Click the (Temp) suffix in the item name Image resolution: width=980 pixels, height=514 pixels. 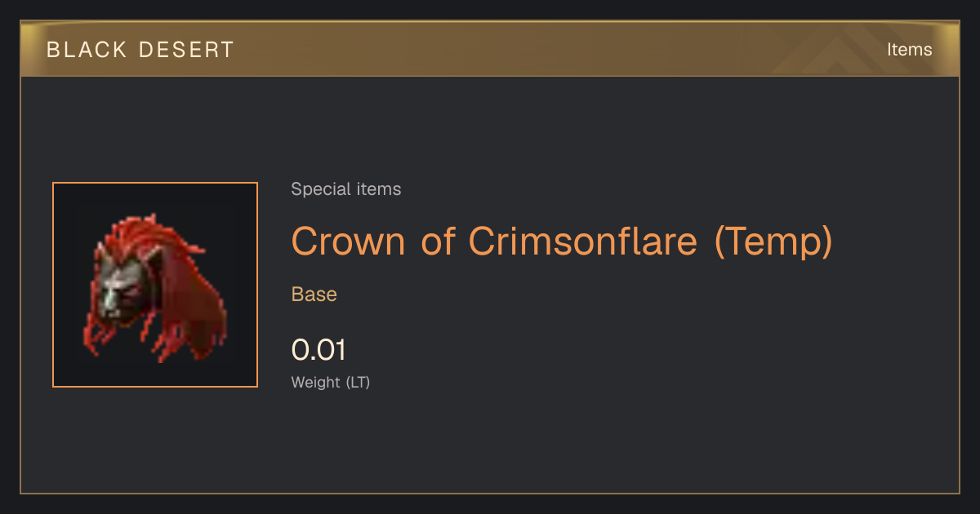(773, 242)
